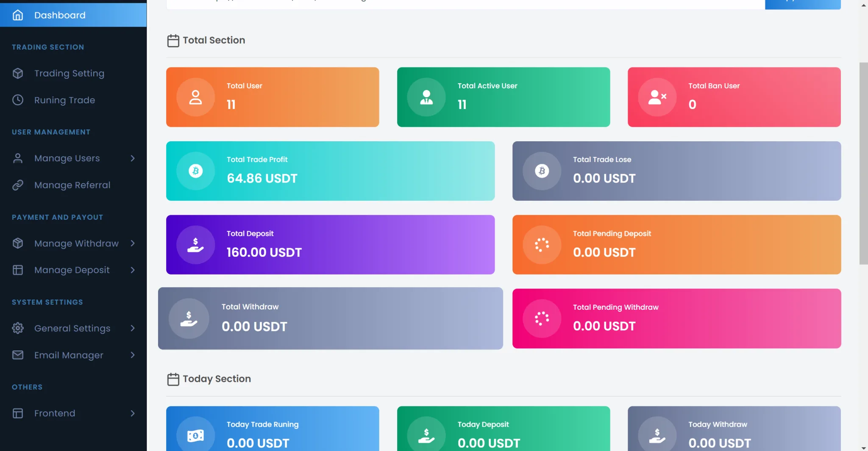Viewport: 868px width, 451px height.
Task: Select the Total Withdraw card
Action: click(330, 319)
